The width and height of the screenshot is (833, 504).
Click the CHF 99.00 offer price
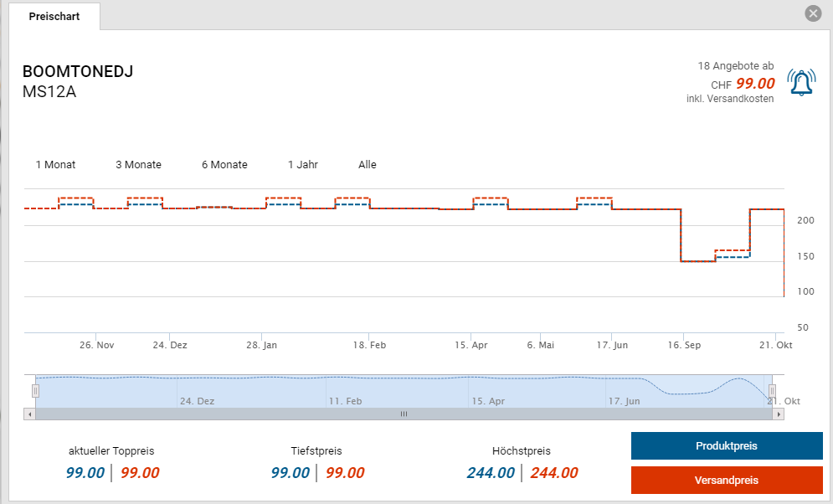coord(754,84)
